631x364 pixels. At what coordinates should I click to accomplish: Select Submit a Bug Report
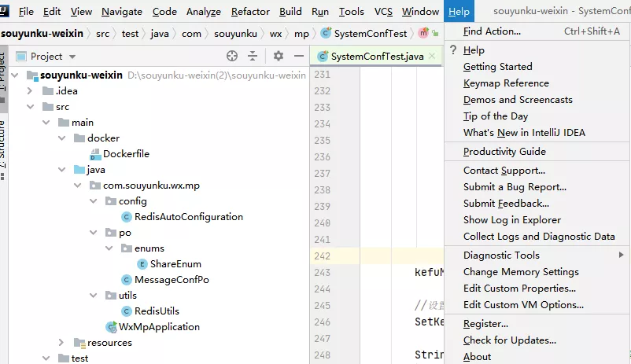pyautogui.click(x=537, y=186)
